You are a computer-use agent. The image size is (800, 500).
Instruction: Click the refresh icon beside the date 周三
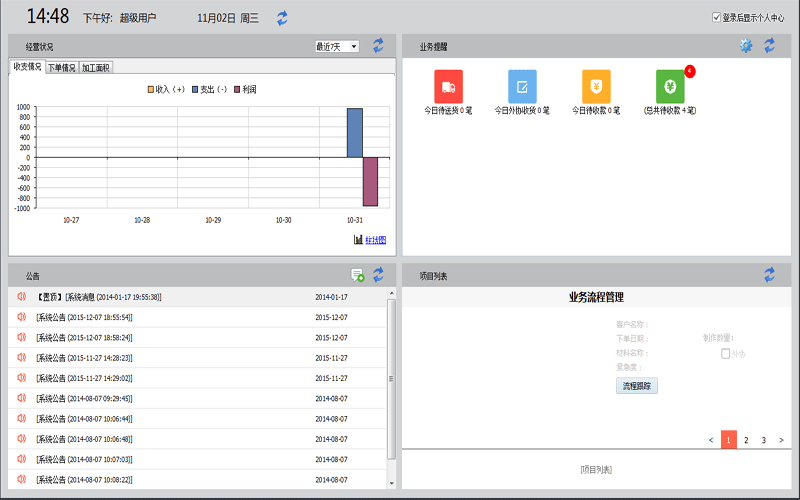(282, 18)
